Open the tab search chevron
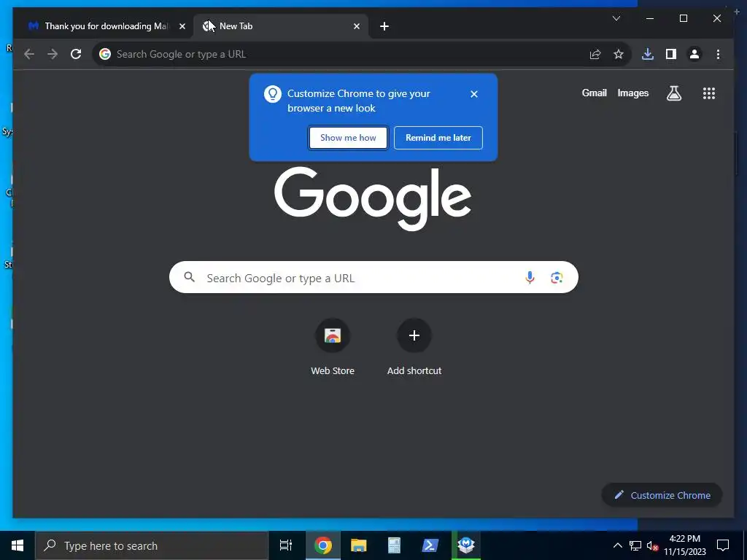 (616, 18)
